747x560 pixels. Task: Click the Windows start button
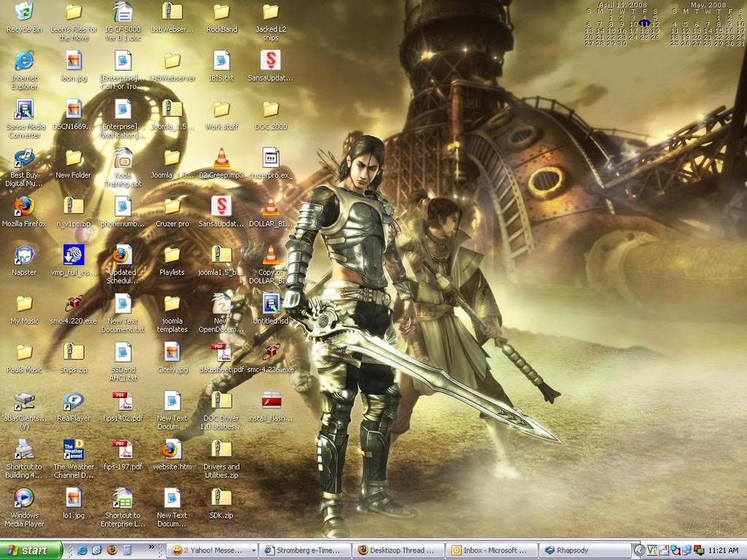(x=31, y=551)
